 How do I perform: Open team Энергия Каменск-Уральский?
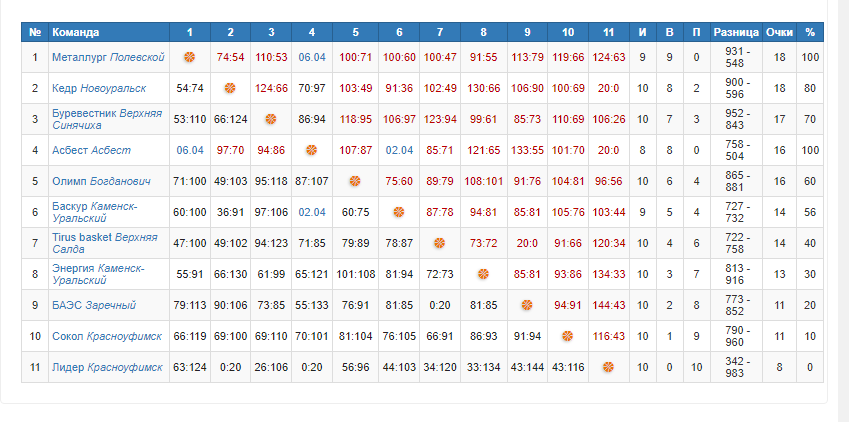tap(99, 274)
